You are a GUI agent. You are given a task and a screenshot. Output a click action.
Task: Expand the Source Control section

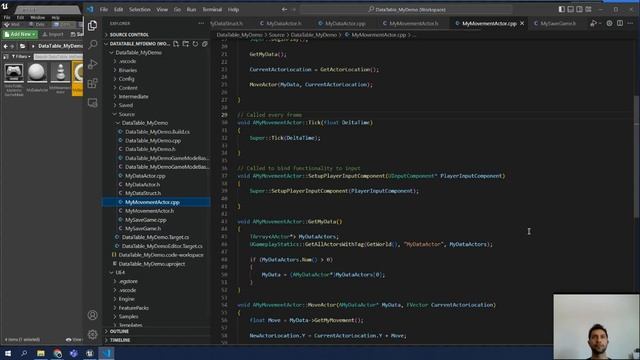(x=157, y=35)
